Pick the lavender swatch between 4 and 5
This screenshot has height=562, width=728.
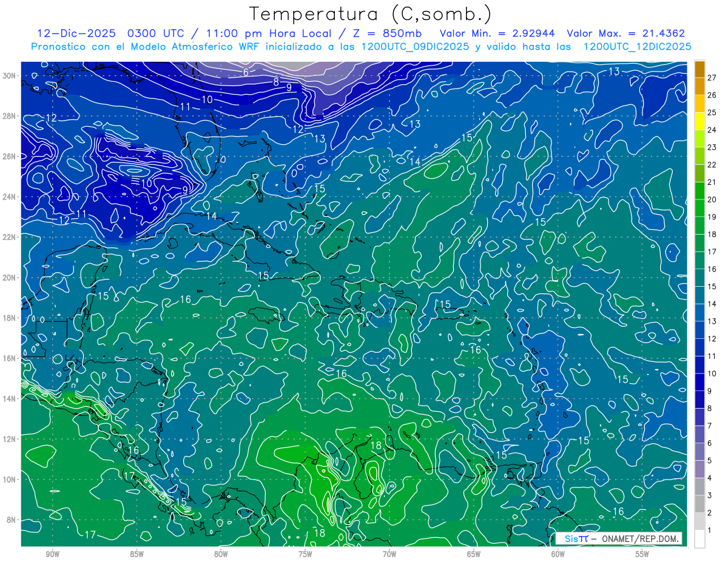699,469
